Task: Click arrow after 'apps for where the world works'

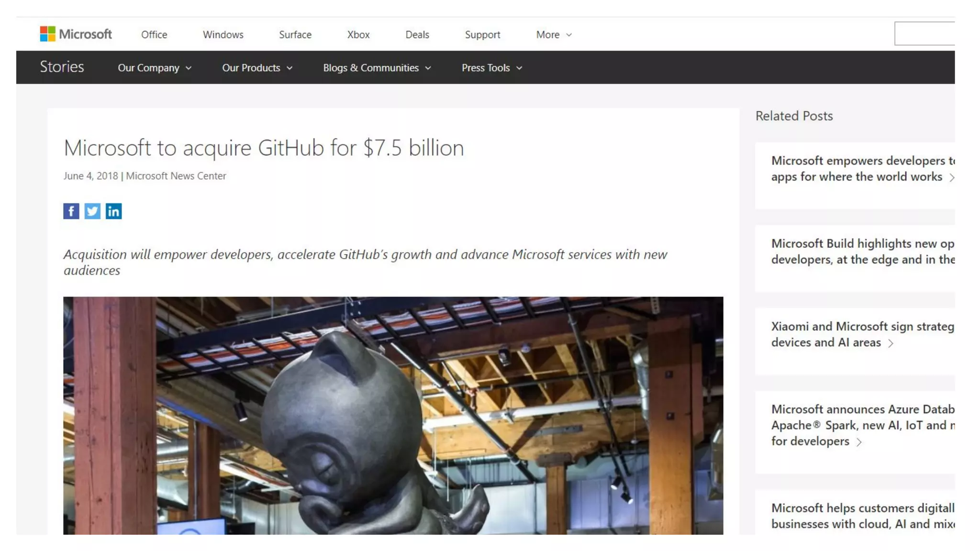Action: 952,177
